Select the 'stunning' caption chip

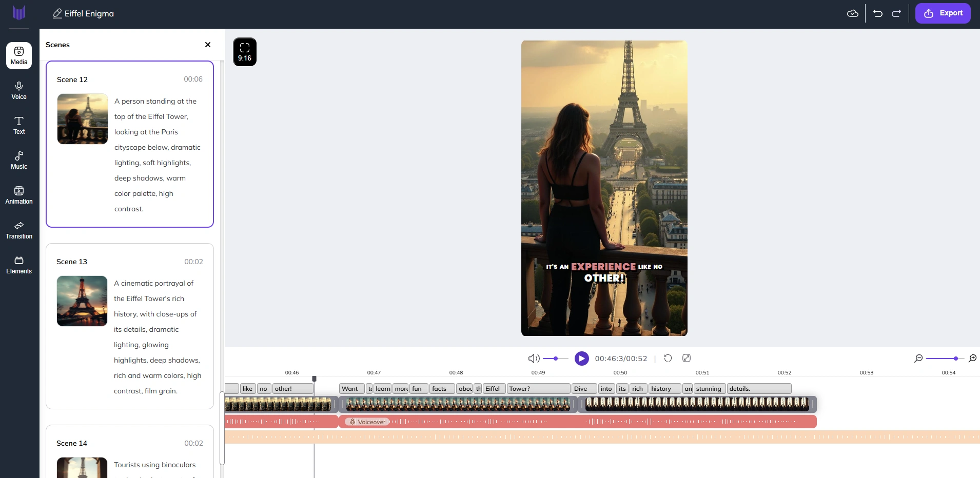pyautogui.click(x=710, y=389)
